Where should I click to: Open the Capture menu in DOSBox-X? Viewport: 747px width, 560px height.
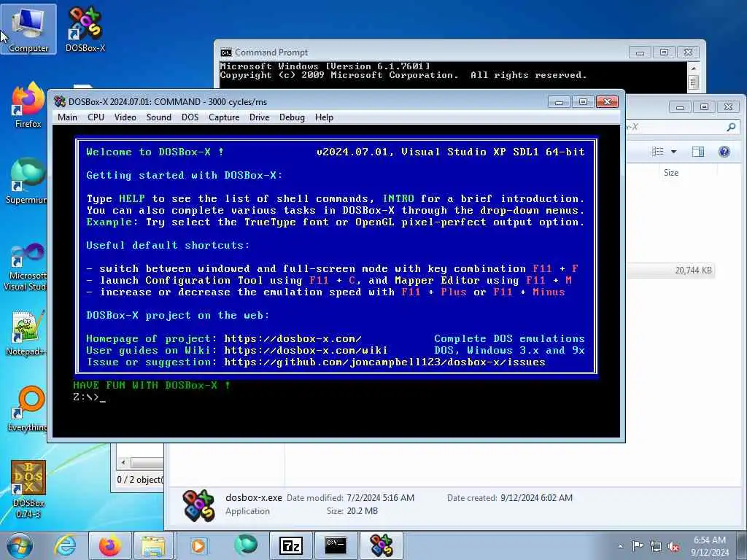pyautogui.click(x=224, y=117)
